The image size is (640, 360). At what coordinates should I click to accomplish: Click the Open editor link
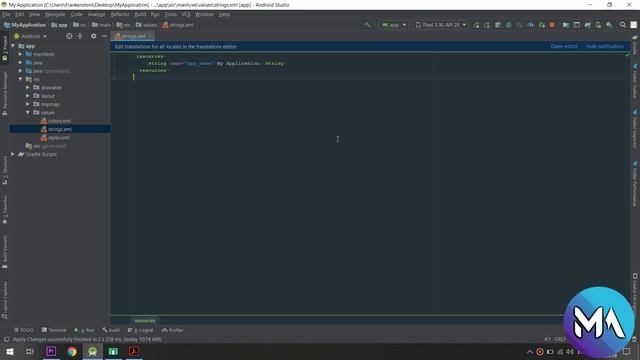click(x=564, y=46)
